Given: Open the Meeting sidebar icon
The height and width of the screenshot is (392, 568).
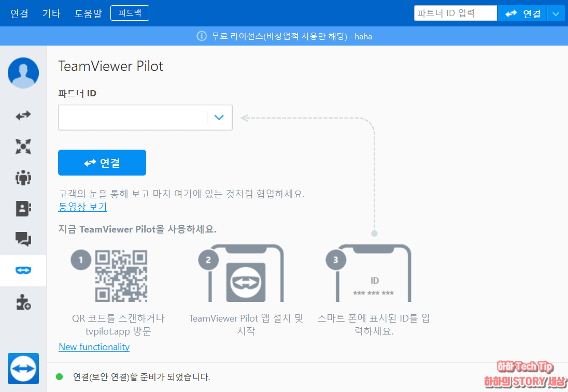Looking at the screenshot, I should point(23,178).
